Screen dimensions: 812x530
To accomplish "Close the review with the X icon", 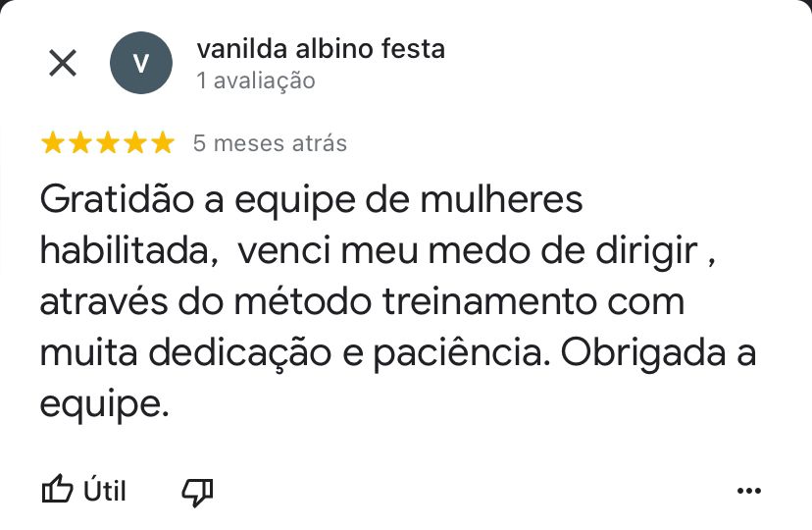I will 63,64.
